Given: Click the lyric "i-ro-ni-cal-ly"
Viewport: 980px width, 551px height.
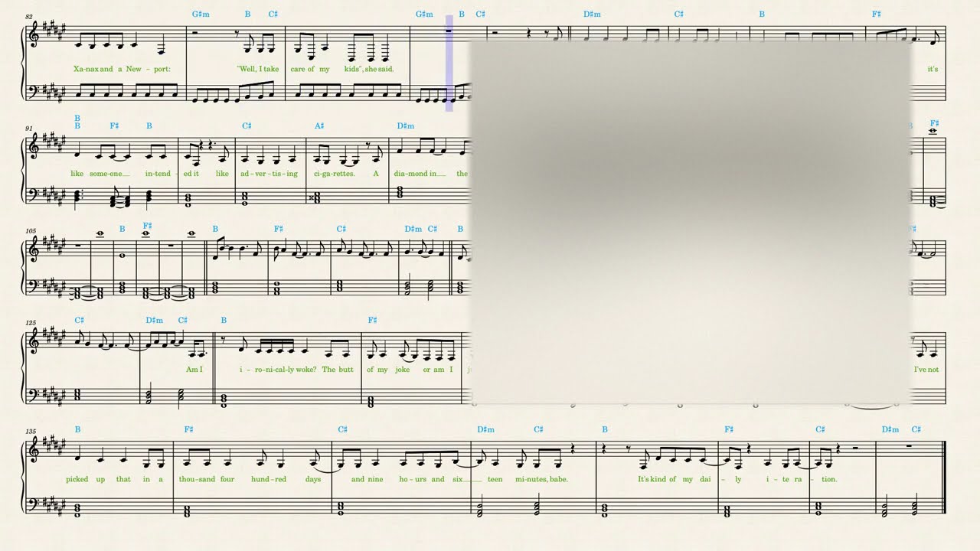Looking at the screenshot, I should pos(268,370).
